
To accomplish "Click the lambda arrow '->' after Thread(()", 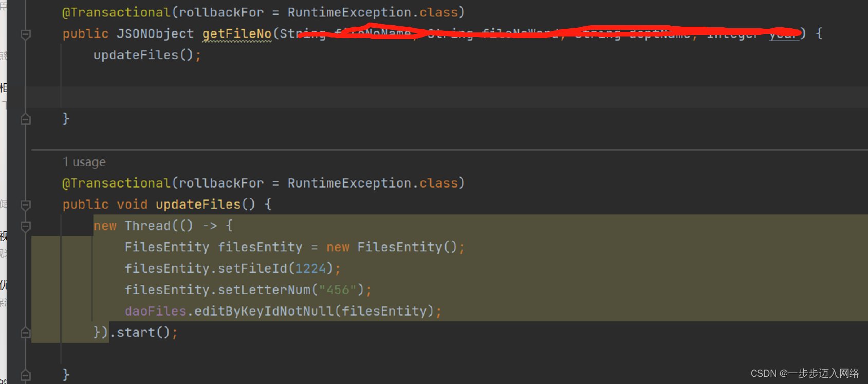I will pos(210,226).
